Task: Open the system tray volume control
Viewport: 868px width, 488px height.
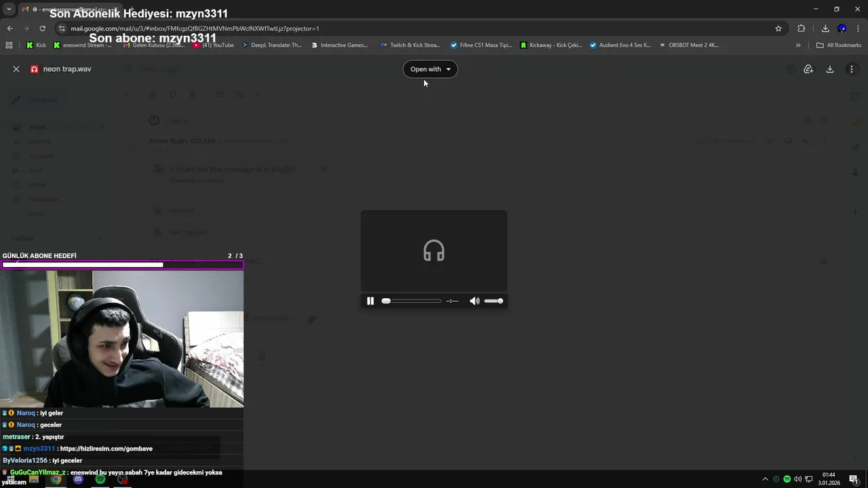Action: pos(797,479)
